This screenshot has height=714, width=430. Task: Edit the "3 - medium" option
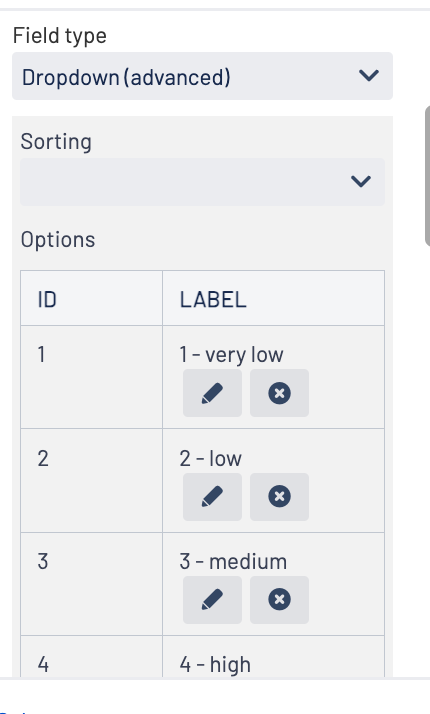point(212,600)
